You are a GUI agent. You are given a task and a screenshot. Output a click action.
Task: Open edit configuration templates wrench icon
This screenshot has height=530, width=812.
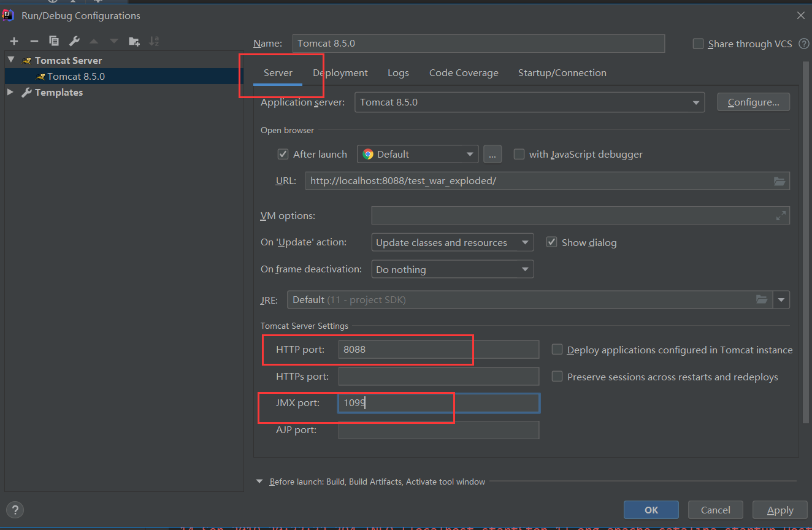[74, 41]
